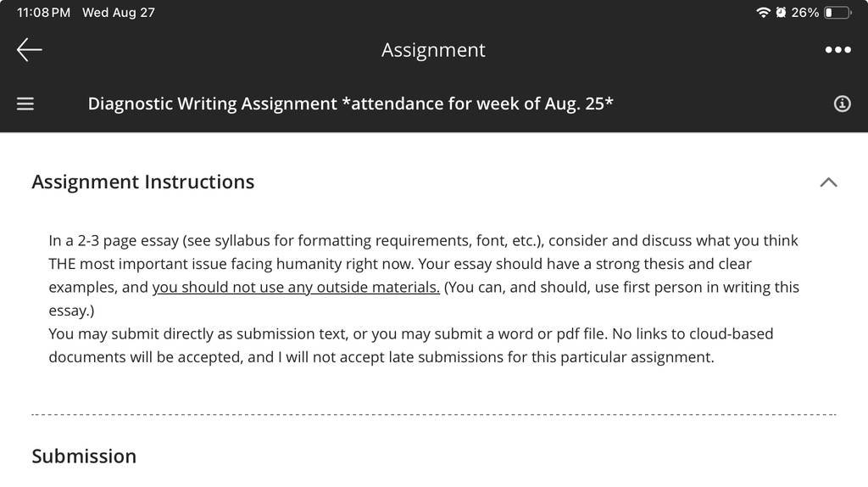Viewport: 868px width, 487px height.
Task: Click the Assignment page title
Action: tap(433, 50)
